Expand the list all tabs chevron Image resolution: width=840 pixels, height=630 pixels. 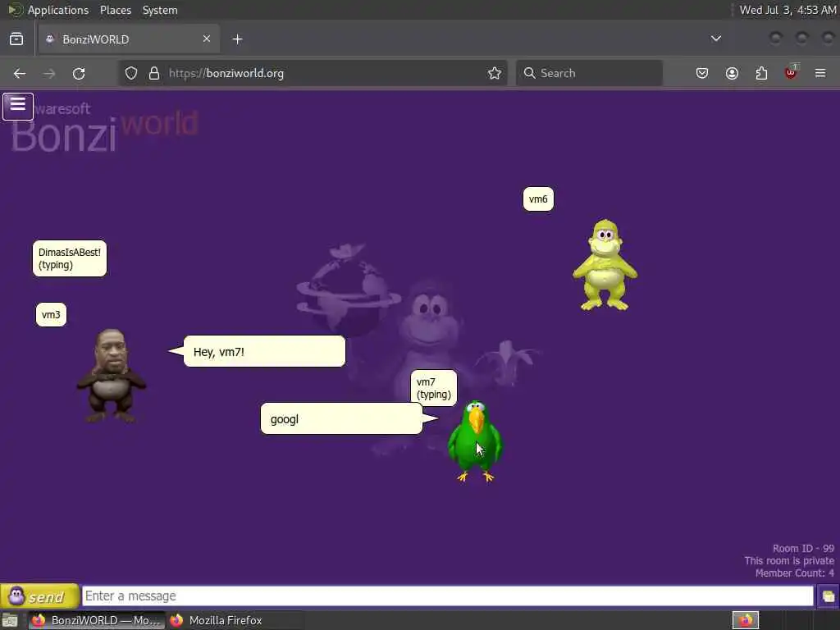[x=715, y=39]
